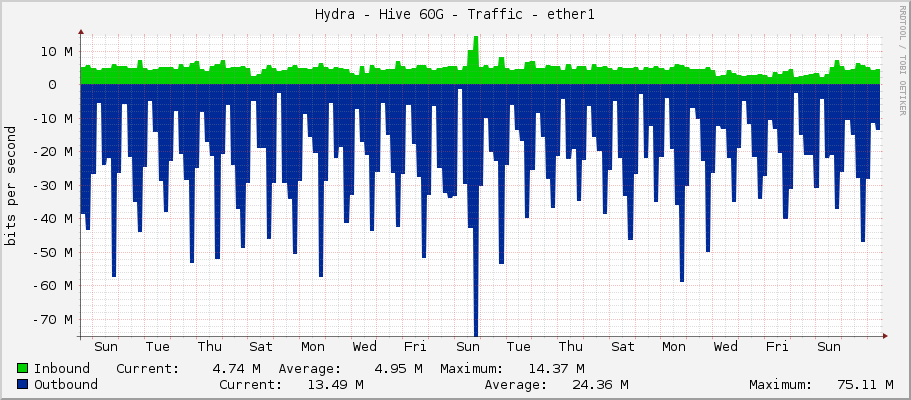Screen dimensions: 911x400
Task: Click the blue Outbound legend swatch
Action: (x=23, y=384)
